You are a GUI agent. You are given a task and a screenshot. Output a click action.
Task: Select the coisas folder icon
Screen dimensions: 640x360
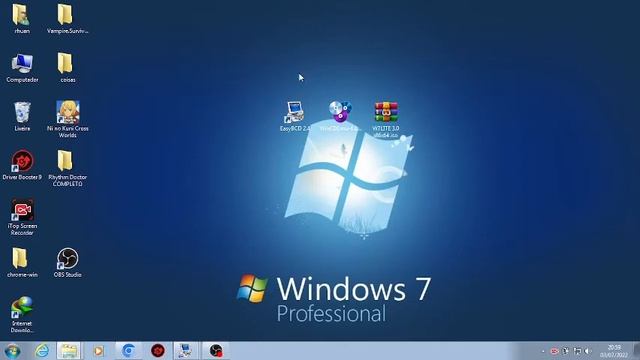[x=67, y=67]
